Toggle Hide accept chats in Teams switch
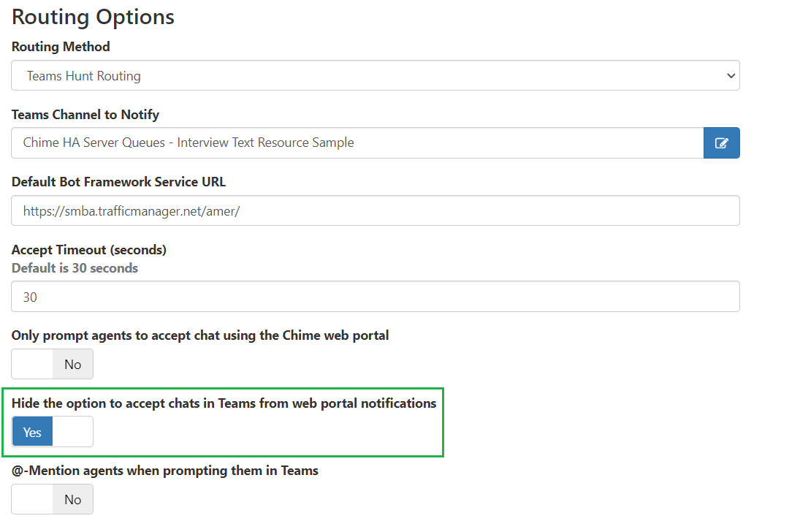The image size is (800, 532). click(52, 431)
